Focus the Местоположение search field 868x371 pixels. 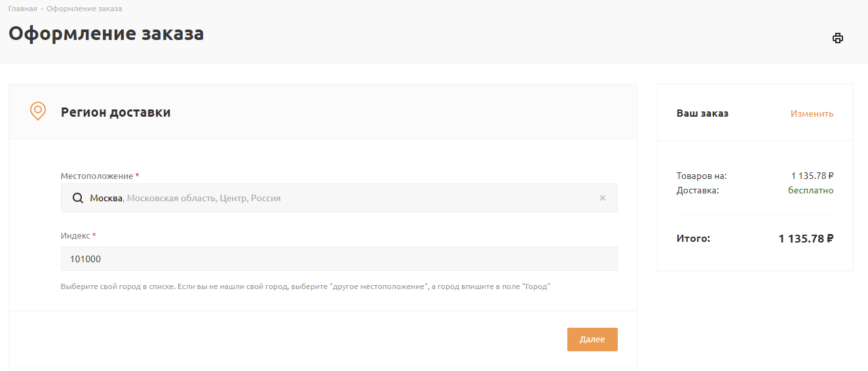tap(341, 198)
